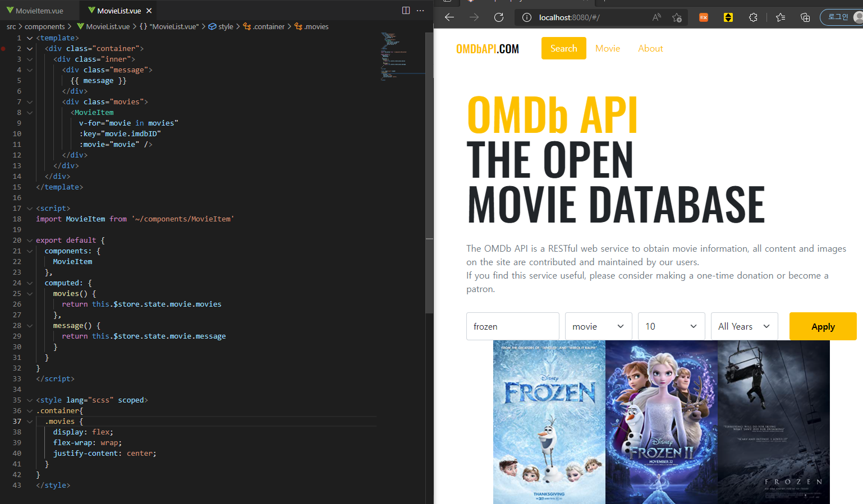
Task: Collapse the computed block at line 24
Action: (x=30, y=283)
